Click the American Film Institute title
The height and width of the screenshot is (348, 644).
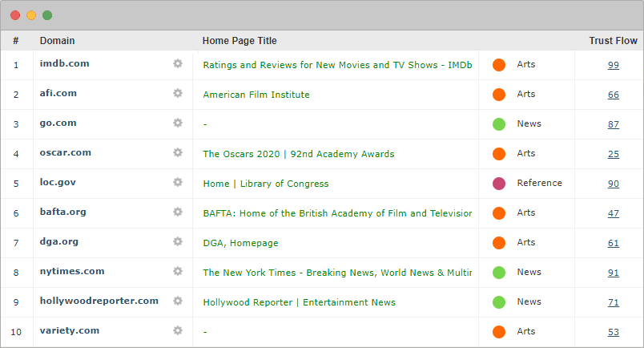256,95
